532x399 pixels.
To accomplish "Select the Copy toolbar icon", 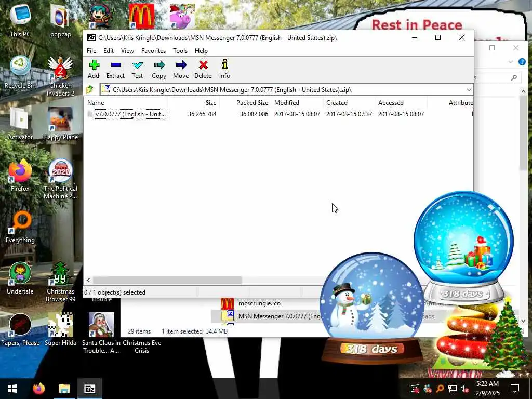I will pyautogui.click(x=159, y=69).
